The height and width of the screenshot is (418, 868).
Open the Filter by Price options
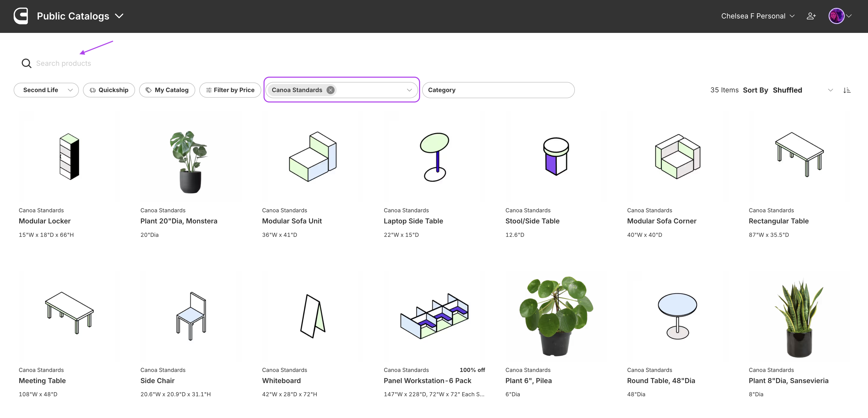[x=230, y=90]
